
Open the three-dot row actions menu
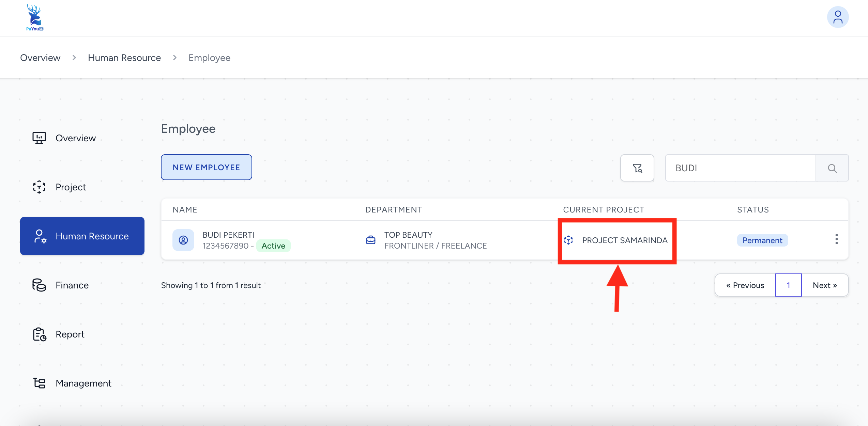pos(836,239)
